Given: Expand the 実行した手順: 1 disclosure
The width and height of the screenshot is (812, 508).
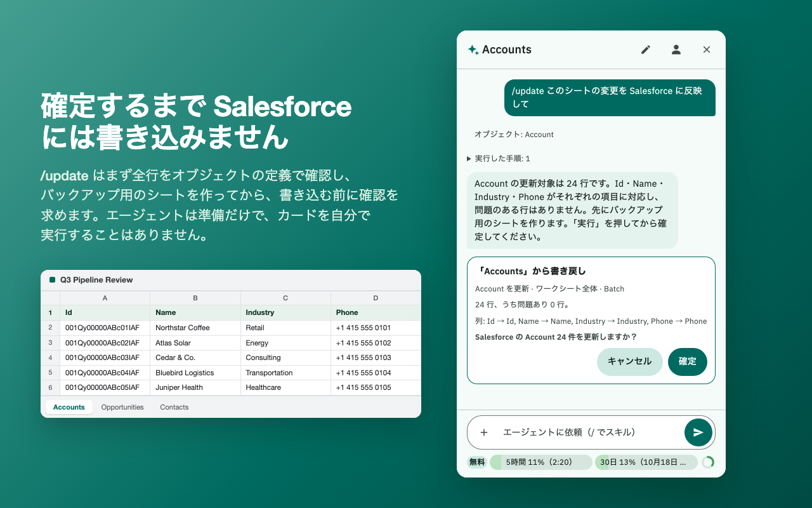Looking at the screenshot, I should tap(499, 159).
